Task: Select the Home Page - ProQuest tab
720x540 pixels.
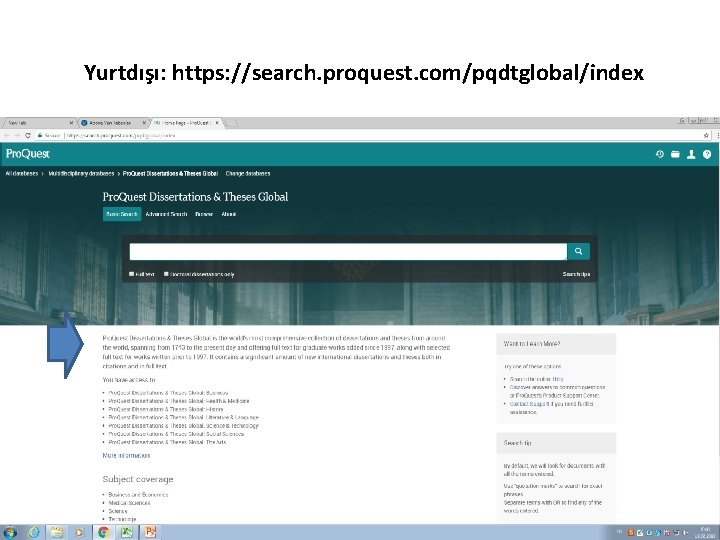Action: pos(186,123)
